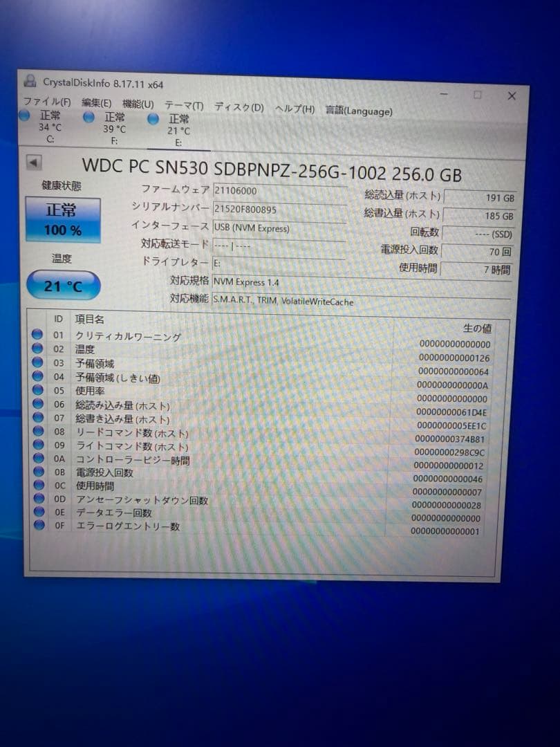The height and width of the screenshot is (747, 560).
Task: Maximize the CrystalDiskInfo window
Action: [x=477, y=95]
